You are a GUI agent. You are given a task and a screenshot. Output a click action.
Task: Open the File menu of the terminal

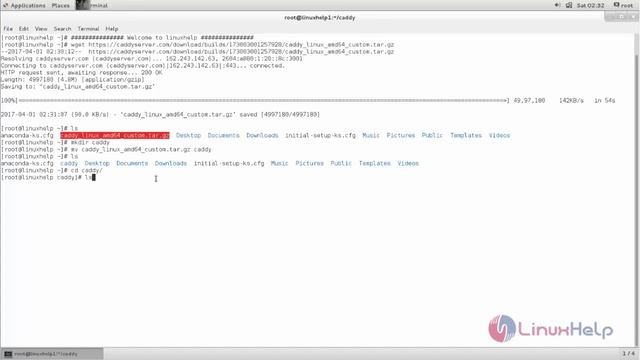click(x=8, y=29)
